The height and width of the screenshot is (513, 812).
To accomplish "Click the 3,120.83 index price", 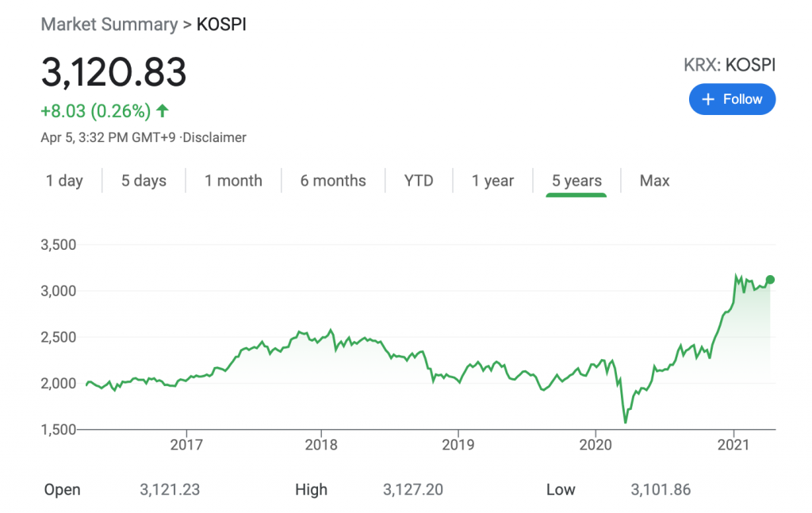I will point(113,73).
